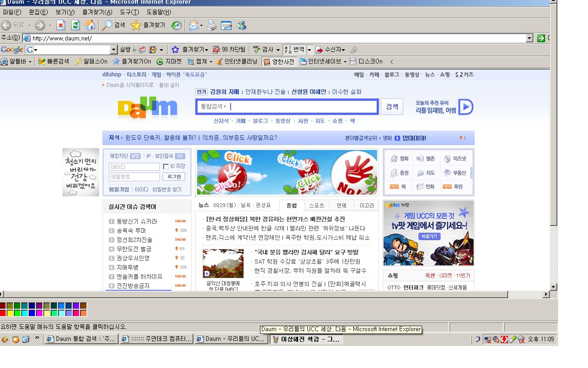The height and width of the screenshot is (368, 588).
Task: Open the Google search box dropdown
Action: coord(114,50)
